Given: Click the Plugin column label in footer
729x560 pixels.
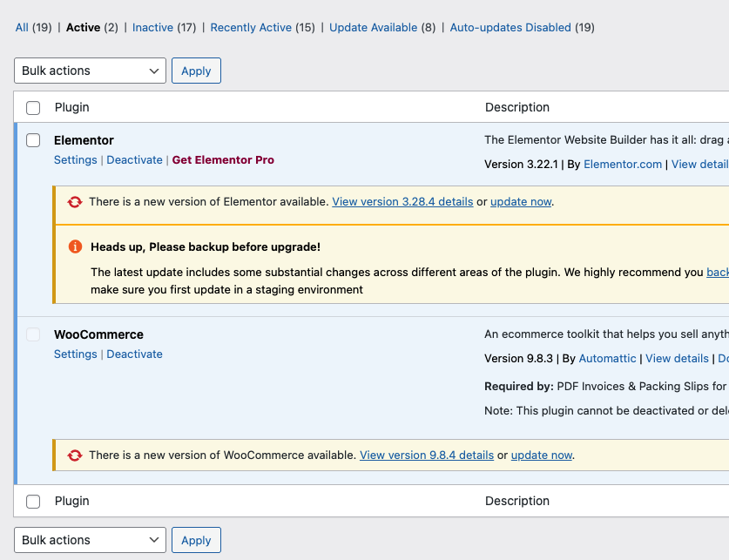Looking at the screenshot, I should [x=71, y=501].
